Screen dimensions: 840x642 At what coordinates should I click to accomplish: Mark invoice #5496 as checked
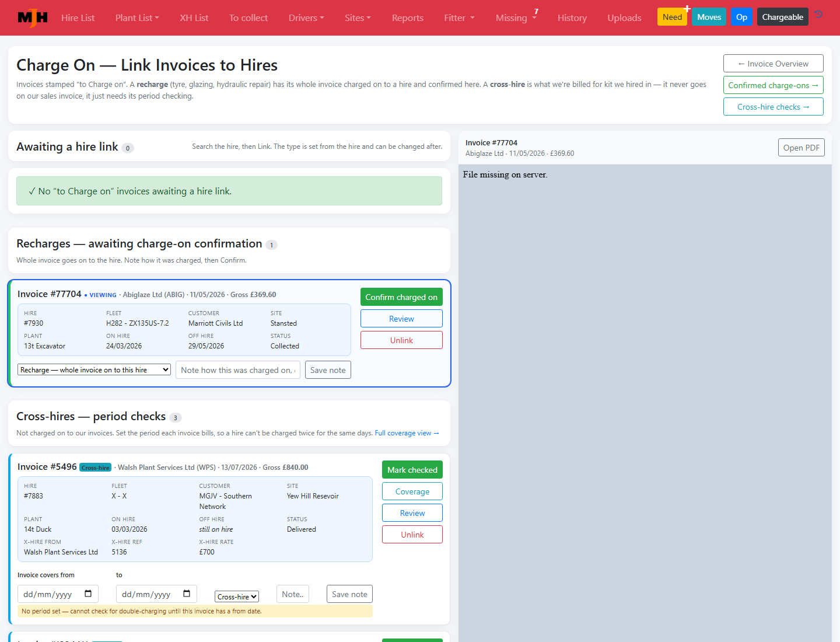click(412, 470)
